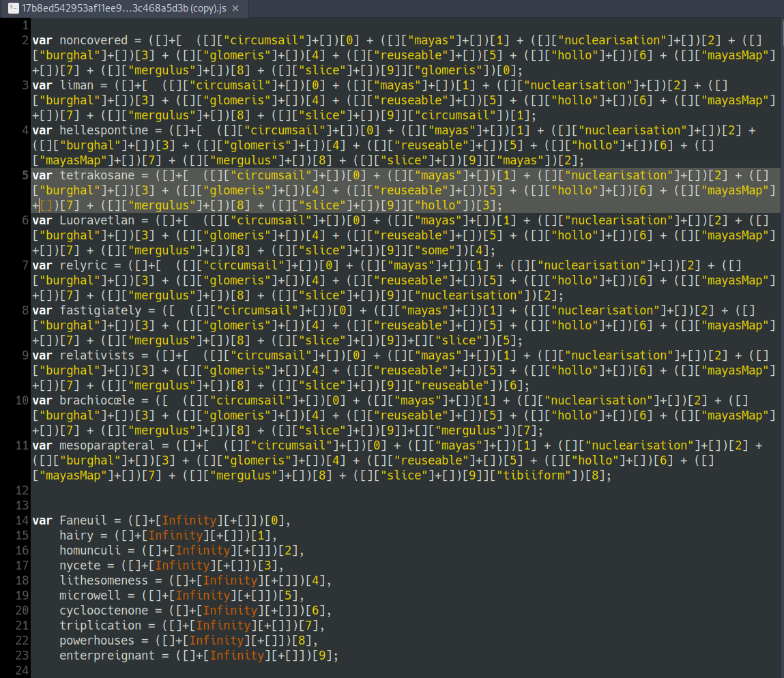This screenshot has height=678, width=784.
Task: Click empty line 12 in editor
Action: point(341,490)
